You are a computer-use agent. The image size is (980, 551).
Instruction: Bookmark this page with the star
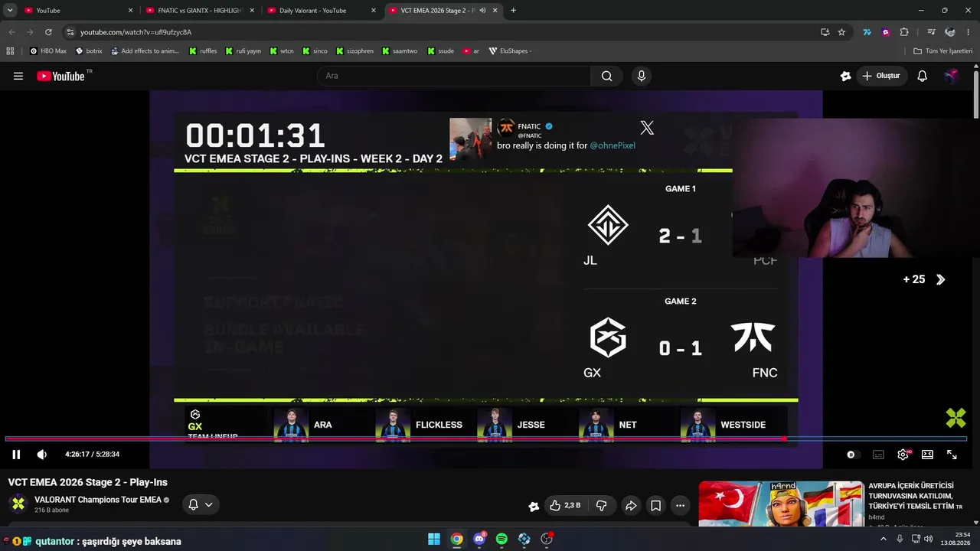841,32
